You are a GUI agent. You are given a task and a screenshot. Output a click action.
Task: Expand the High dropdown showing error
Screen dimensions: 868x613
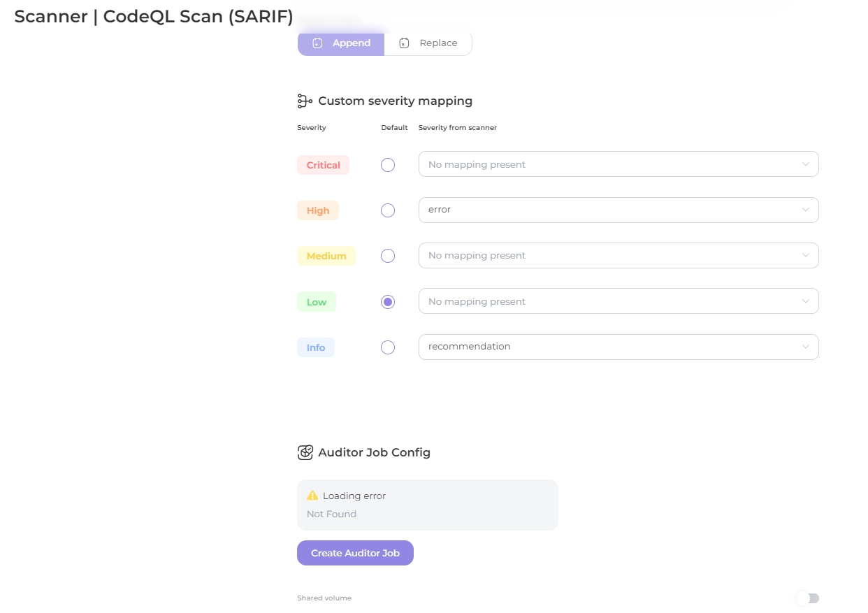point(618,210)
